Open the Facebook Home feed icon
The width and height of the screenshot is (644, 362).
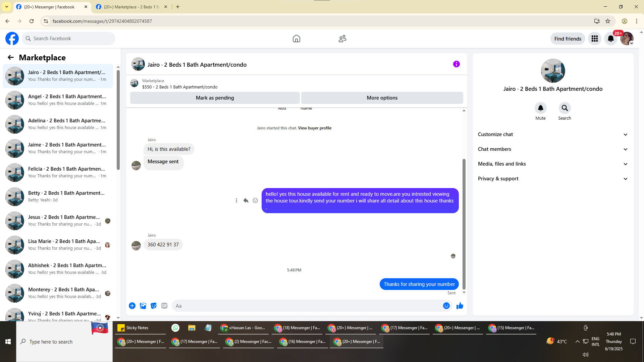pos(297,39)
